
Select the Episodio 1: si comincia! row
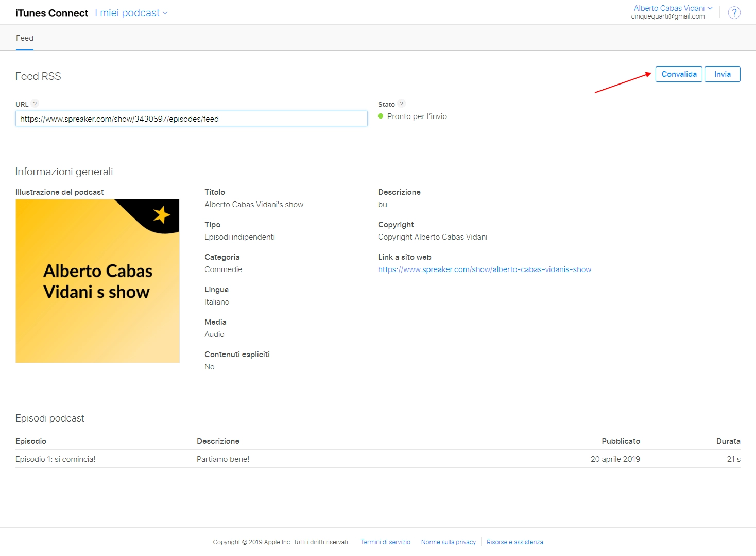pos(56,459)
